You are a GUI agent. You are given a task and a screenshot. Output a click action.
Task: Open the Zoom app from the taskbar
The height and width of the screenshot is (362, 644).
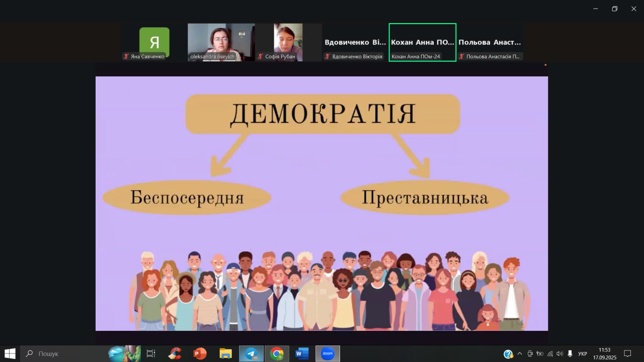click(328, 353)
